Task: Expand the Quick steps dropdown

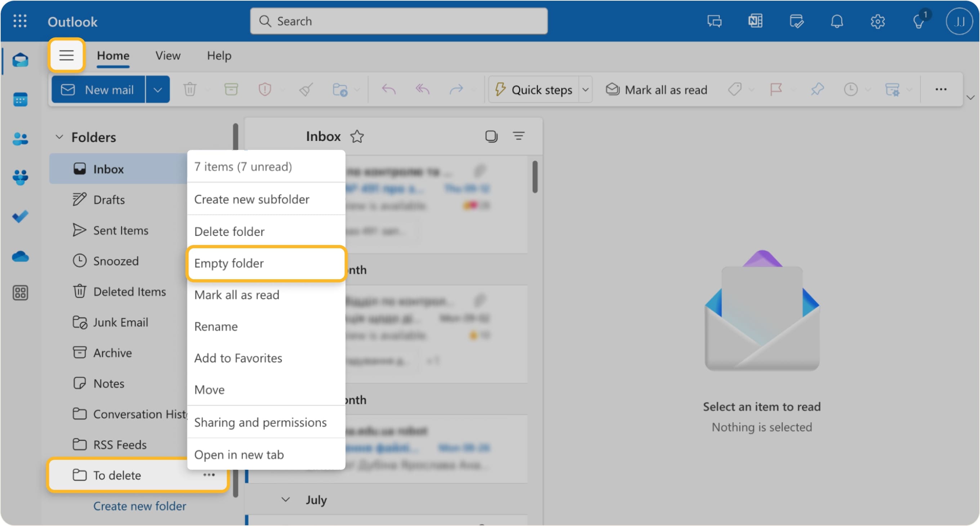Action: click(x=585, y=89)
